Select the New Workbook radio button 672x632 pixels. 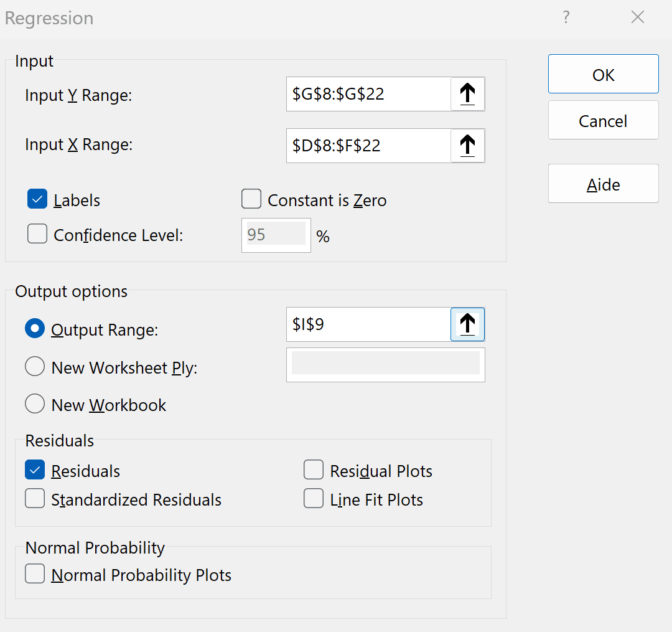coord(35,405)
